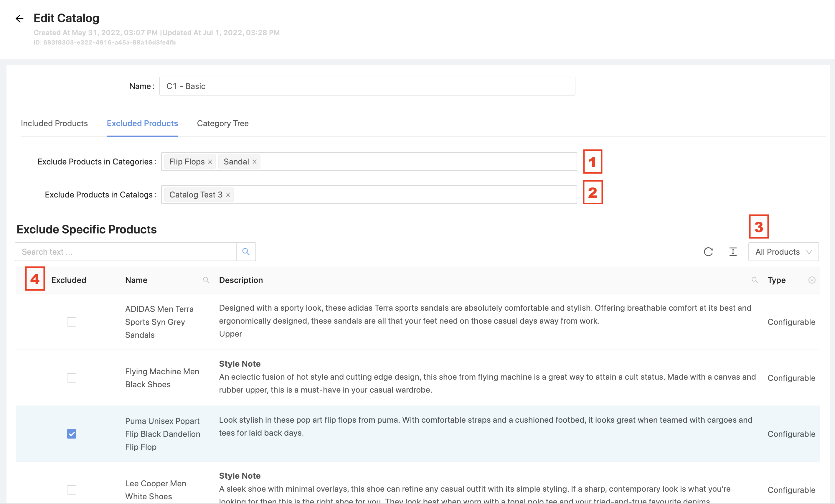This screenshot has height=504, width=835.
Task: Switch to the Included Products tab
Action: pos(54,123)
